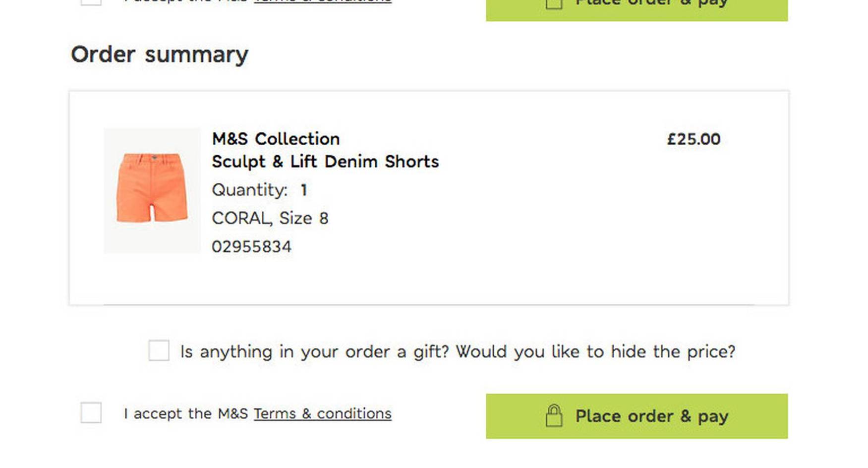Click the gift question label text
The height and width of the screenshot is (468, 868).
click(457, 351)
